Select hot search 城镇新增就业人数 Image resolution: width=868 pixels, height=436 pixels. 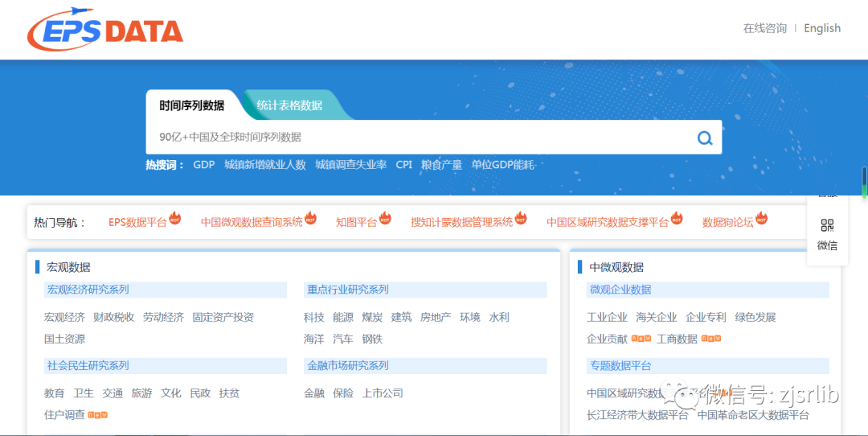coord(264,165)
